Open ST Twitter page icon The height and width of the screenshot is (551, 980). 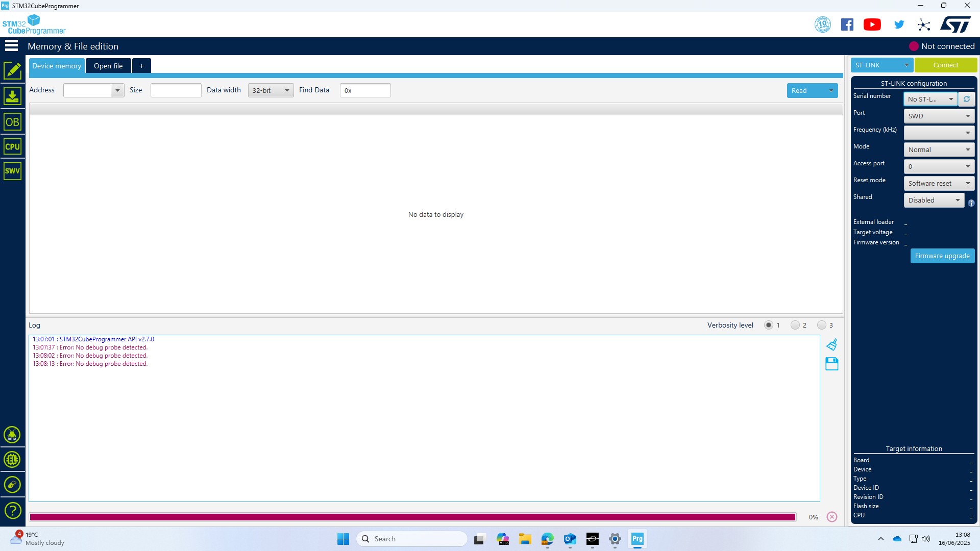(x=899, y=24)
